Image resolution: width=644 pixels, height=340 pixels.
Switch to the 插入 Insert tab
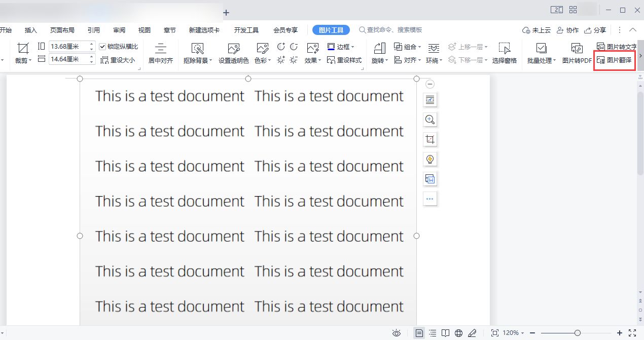(31, 30)
